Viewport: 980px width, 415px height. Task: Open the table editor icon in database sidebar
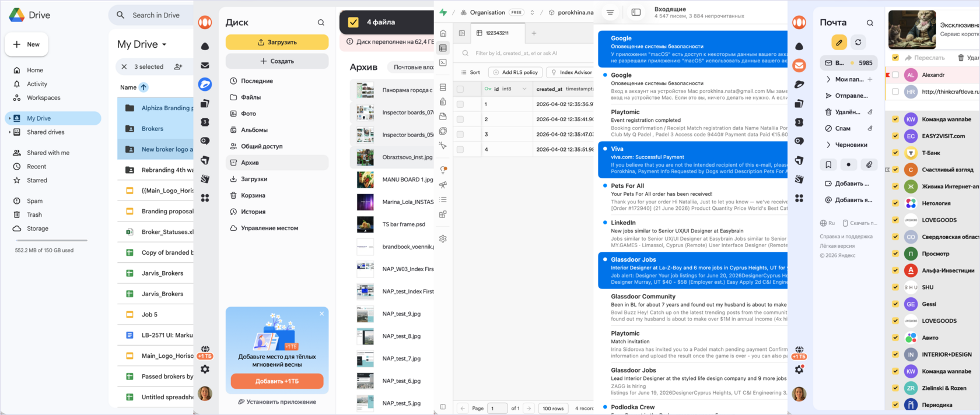(443, 48)
